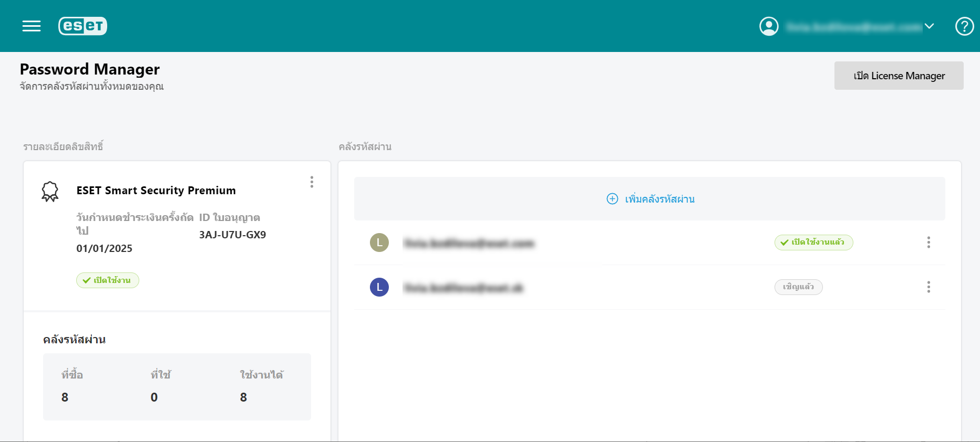Click the เปิด License Manager button
This screenshot has height=442, width=980.
899,76
